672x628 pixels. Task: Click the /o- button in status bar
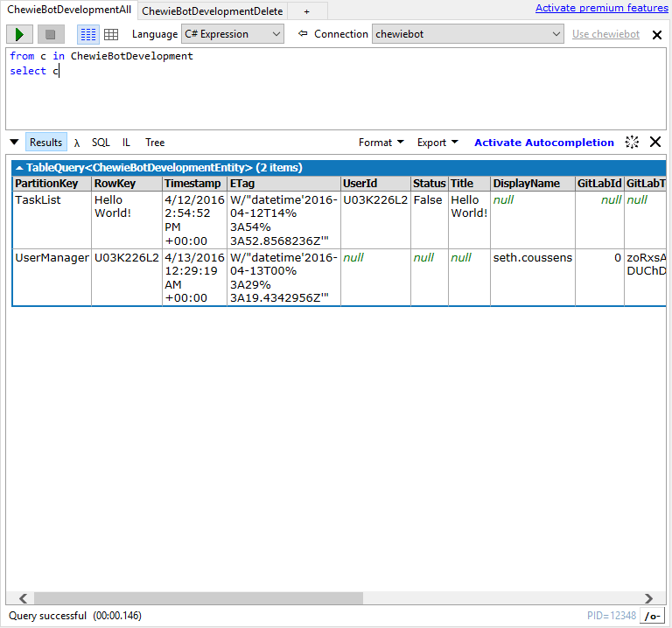pos(652,616)
